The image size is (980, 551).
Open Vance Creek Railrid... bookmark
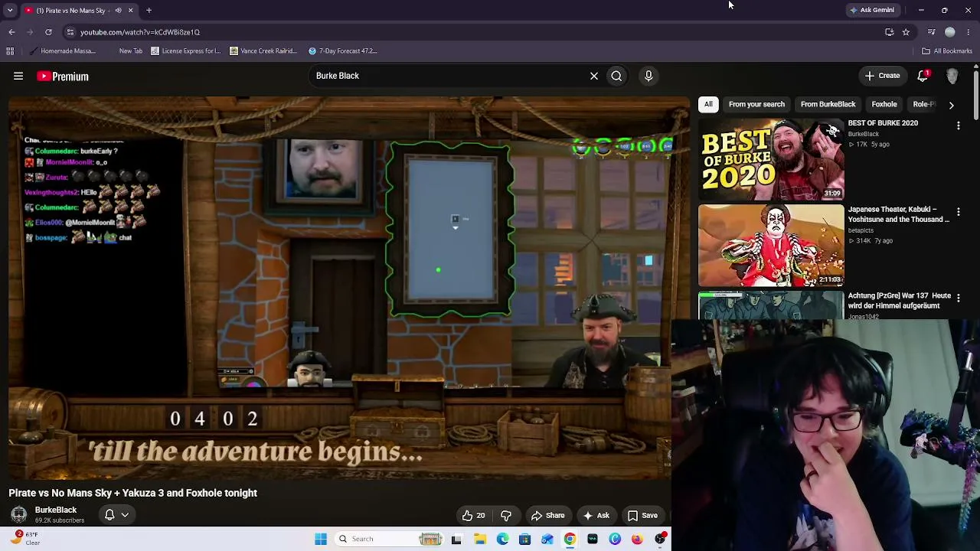[263, 51]
